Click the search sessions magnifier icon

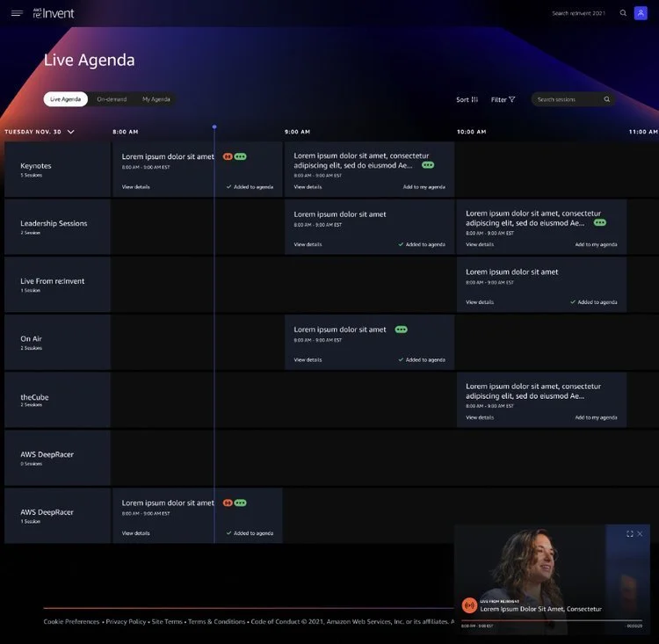click(x=607, y=99)
